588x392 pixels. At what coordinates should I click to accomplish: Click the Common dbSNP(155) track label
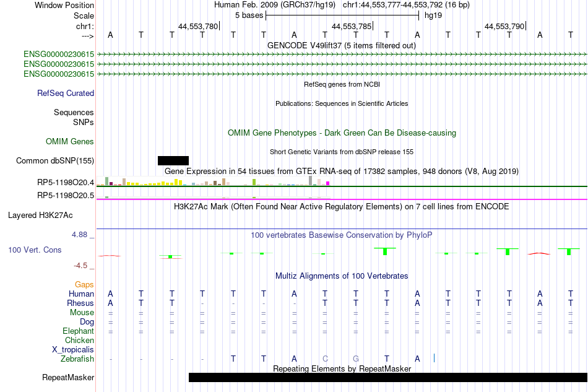(55, 160)
